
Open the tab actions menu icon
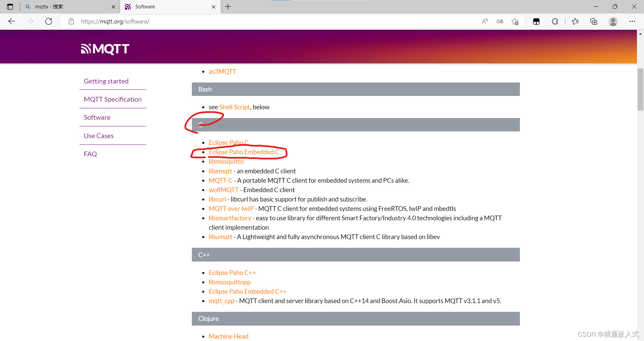point(10,7)
